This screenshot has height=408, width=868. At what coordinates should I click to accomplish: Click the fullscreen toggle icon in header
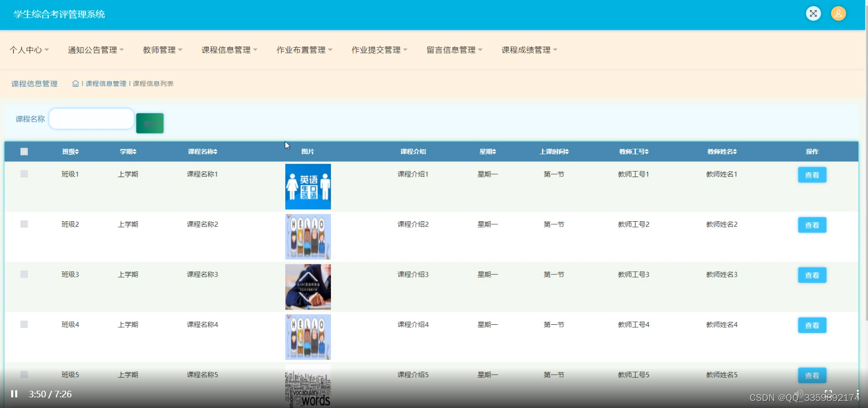point(813,14)
